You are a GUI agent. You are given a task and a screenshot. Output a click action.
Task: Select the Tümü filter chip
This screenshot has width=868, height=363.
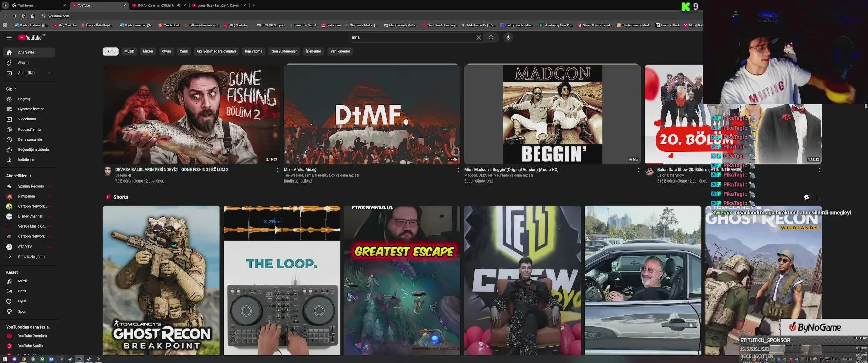coord(111,51)
